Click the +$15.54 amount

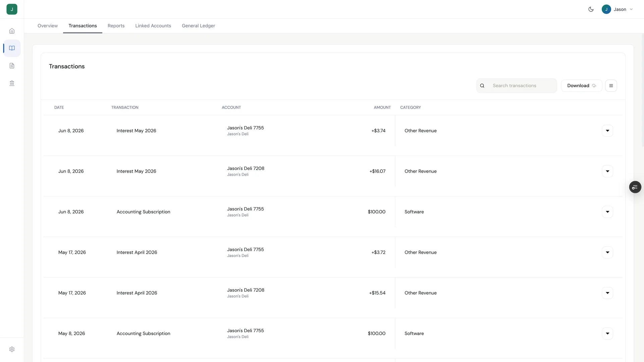(x=377, y=293)
